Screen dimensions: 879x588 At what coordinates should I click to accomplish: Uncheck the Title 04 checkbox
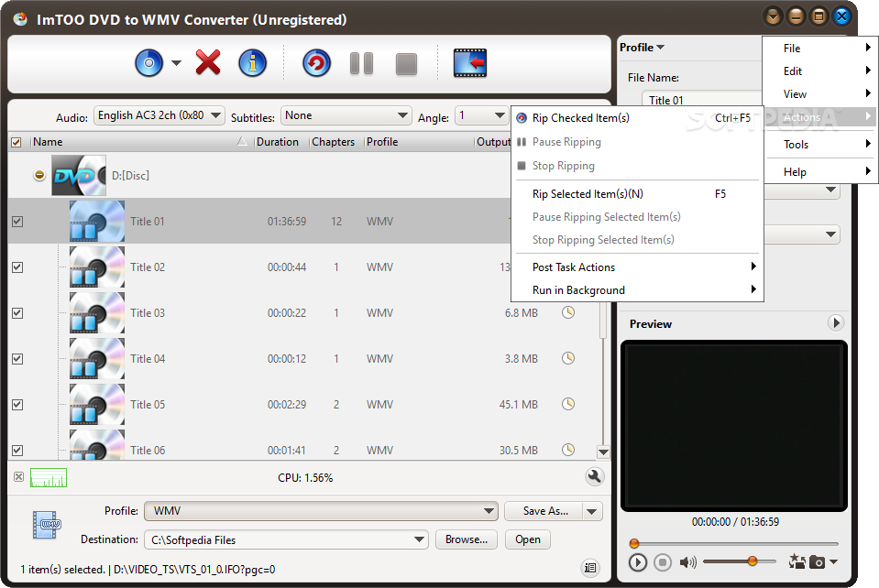point(17,358)
